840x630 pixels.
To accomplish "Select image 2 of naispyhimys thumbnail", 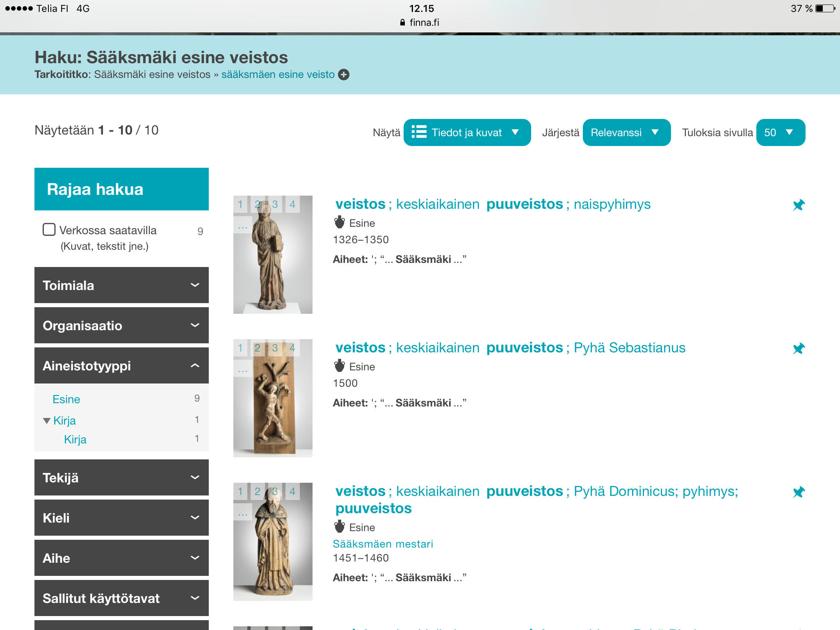I will coord(258,204).
